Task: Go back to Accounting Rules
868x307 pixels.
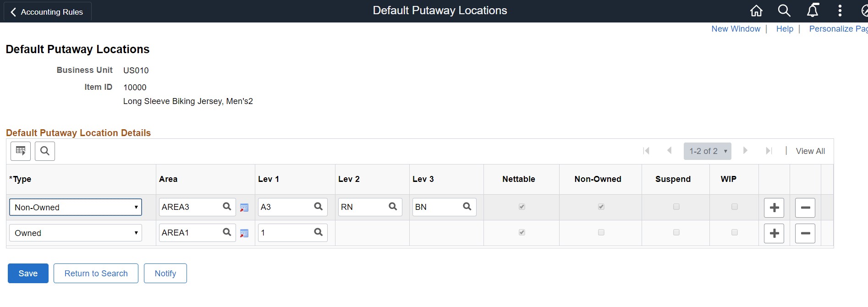Action: point(47,12)
